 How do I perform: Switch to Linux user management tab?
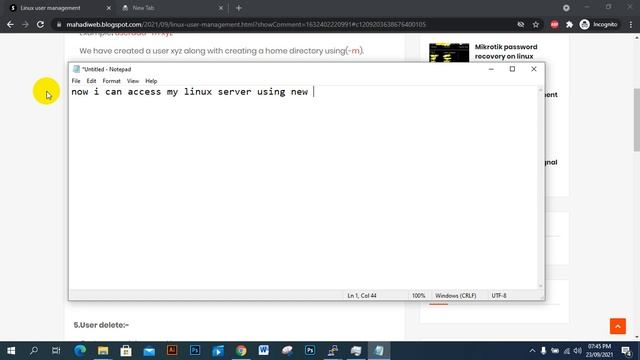(x=51, y=8)
